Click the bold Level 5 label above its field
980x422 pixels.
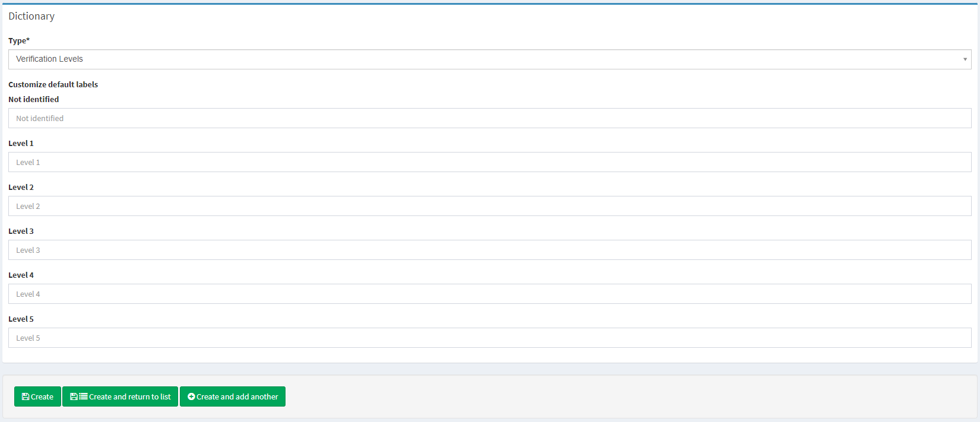tap(21, 319)
